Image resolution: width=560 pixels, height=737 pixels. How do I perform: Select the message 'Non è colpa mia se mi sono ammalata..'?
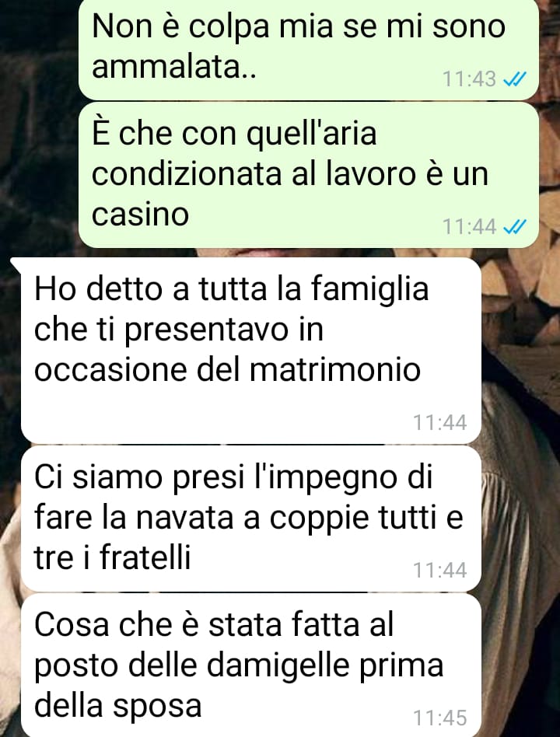click(309, 49)
